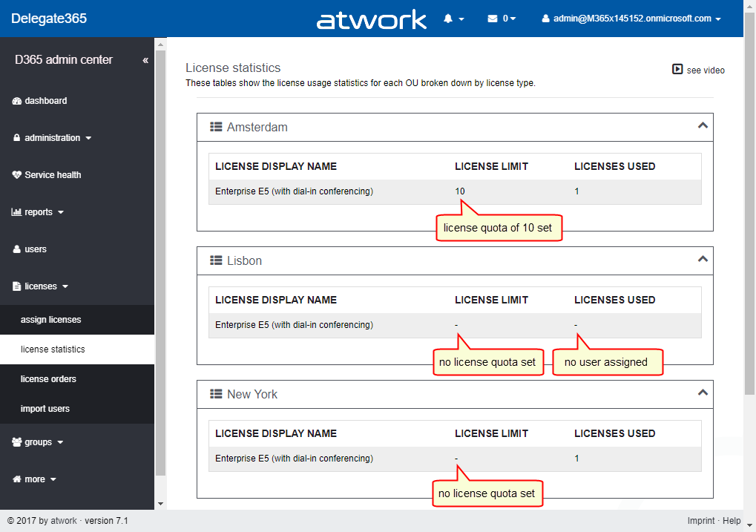This screenshot has height=532, width=756.
Task: Open license orders
Action: [x=48, y=379]
